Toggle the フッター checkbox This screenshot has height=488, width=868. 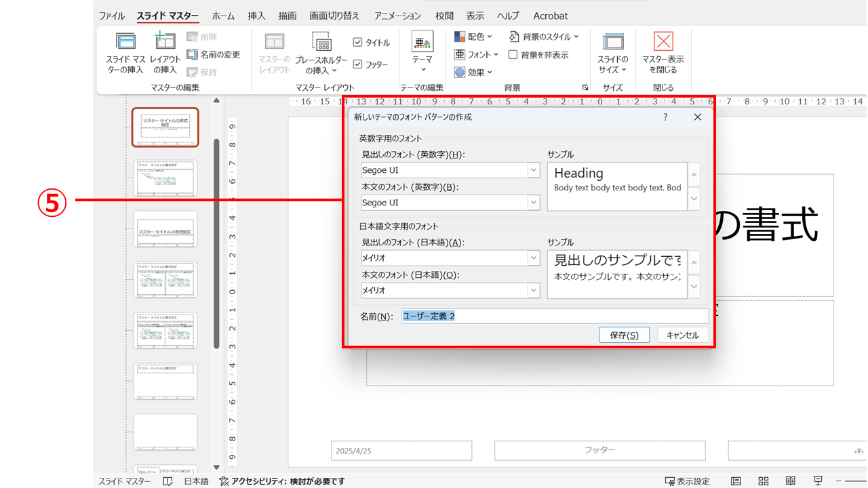(x=358, y=64)
